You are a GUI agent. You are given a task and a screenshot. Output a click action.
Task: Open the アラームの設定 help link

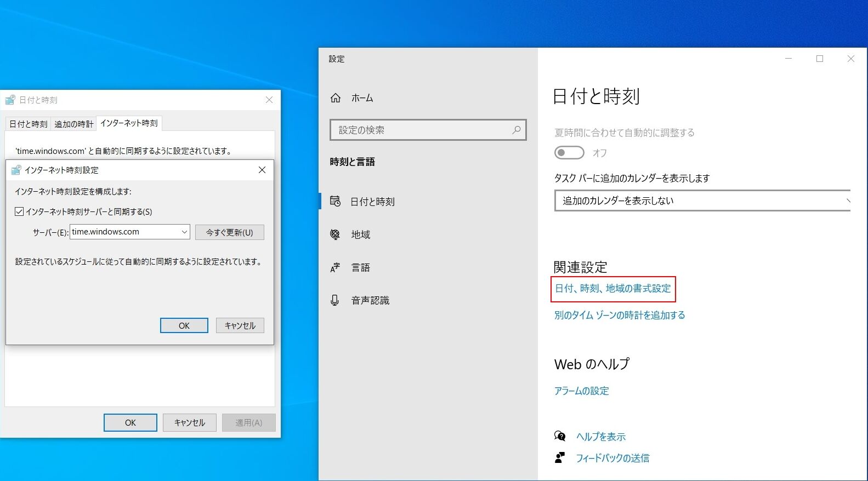click(582, 391)
